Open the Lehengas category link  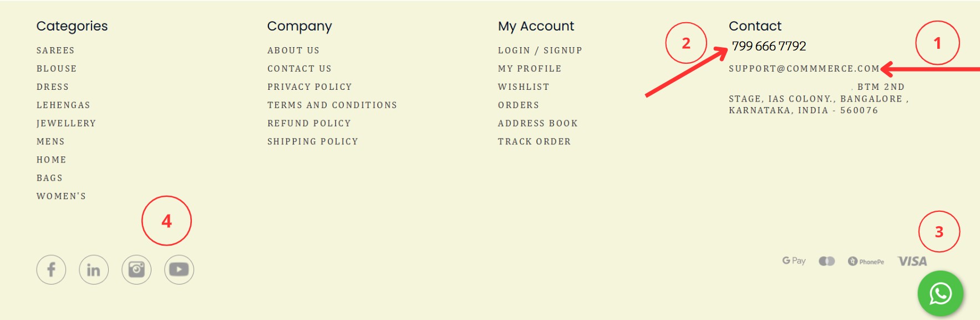click(63, 105)
